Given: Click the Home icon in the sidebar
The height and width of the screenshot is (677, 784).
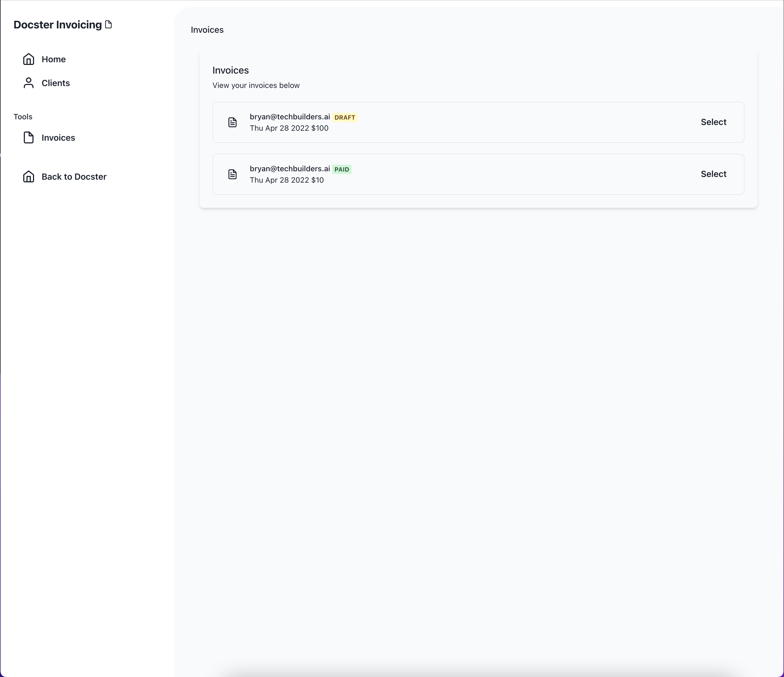Looking at the screenshot, I should pos(28,59).
